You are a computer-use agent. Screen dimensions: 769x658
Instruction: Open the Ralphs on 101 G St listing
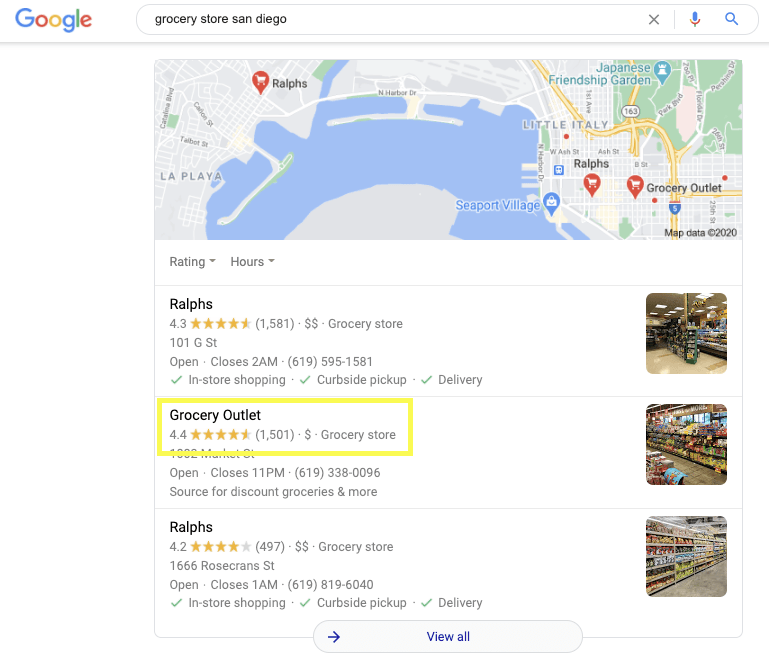pos(191,304)
